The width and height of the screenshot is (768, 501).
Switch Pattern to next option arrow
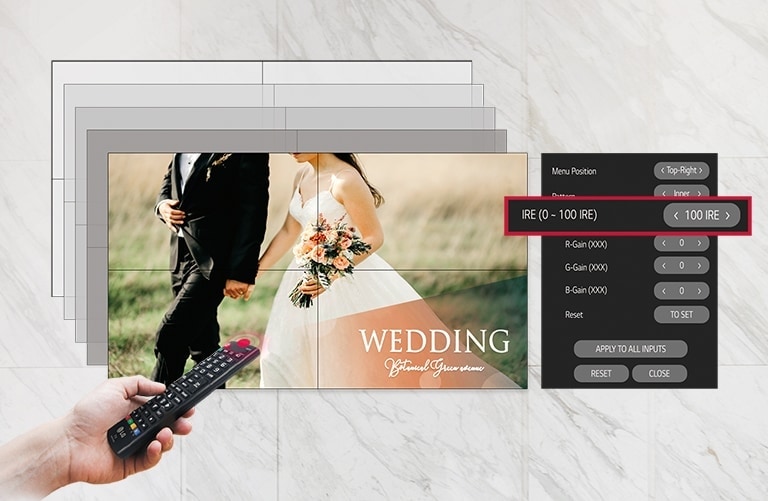click(702, 192)
